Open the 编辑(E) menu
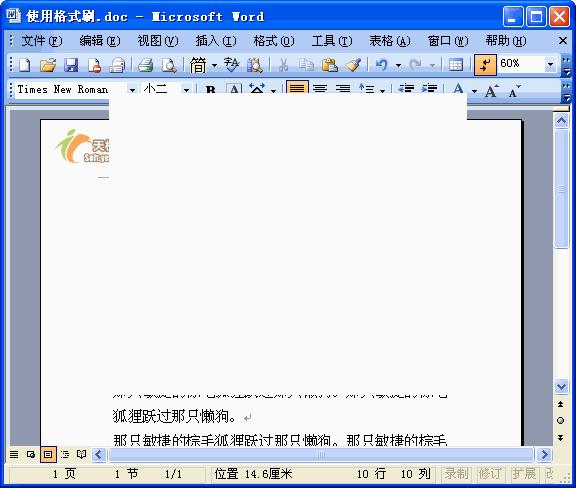 coord(100,40)
